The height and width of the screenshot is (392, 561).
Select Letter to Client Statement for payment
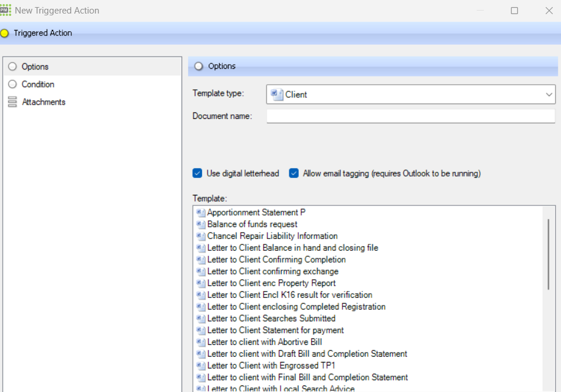[275, 330]
